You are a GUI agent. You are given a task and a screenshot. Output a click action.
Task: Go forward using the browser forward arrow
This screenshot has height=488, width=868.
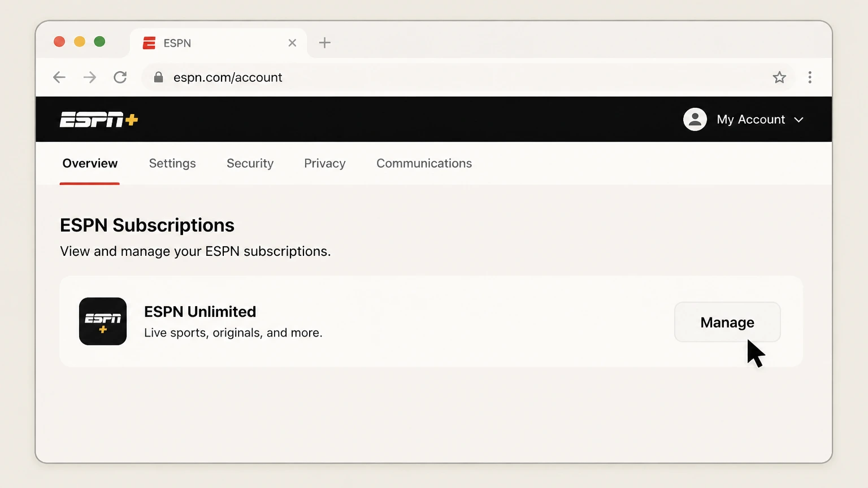(x=90, y=77)
